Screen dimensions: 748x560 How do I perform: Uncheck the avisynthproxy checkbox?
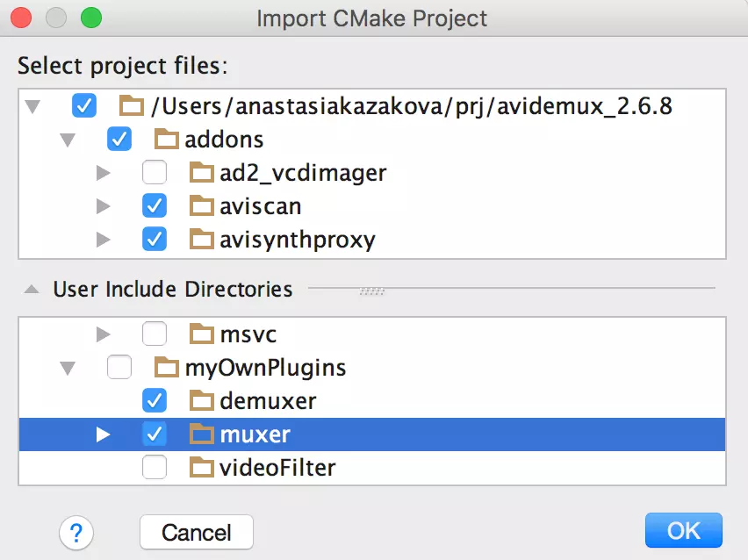tap(155, 239)
